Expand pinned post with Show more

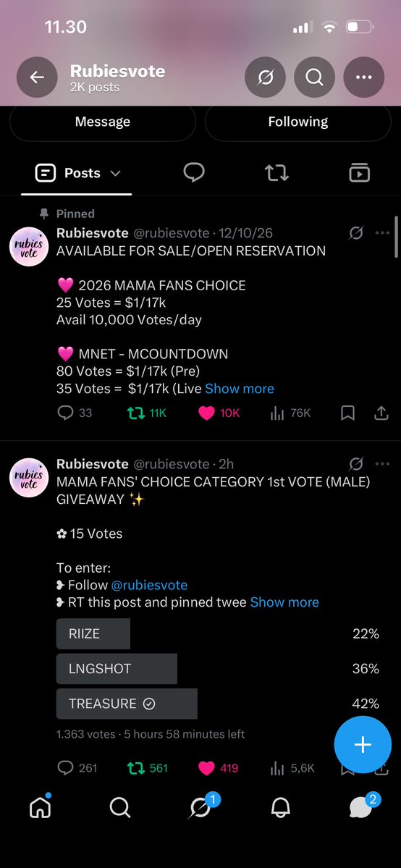[240, 389]
